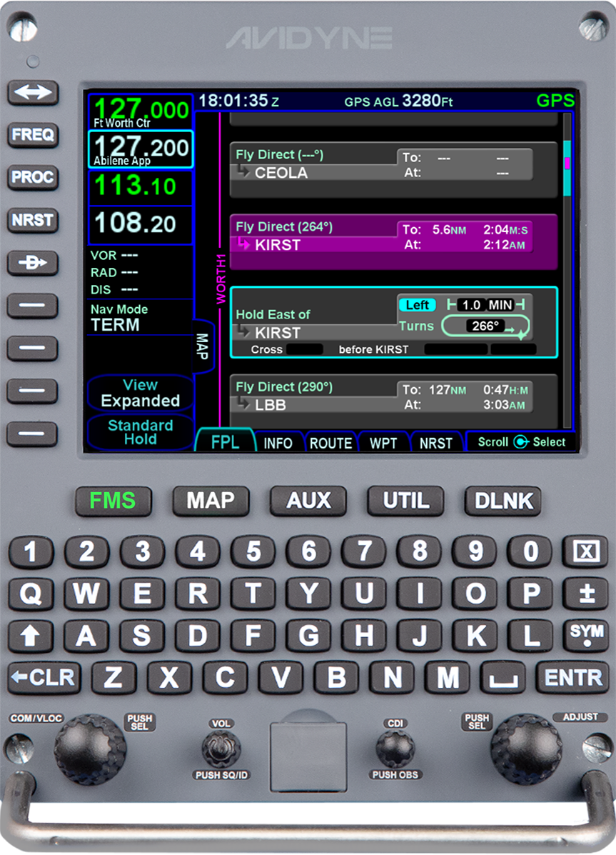Switch to the ROUTE tab
Image resolution: width=616 pixels, height=855 pixels.
[330, 443]
